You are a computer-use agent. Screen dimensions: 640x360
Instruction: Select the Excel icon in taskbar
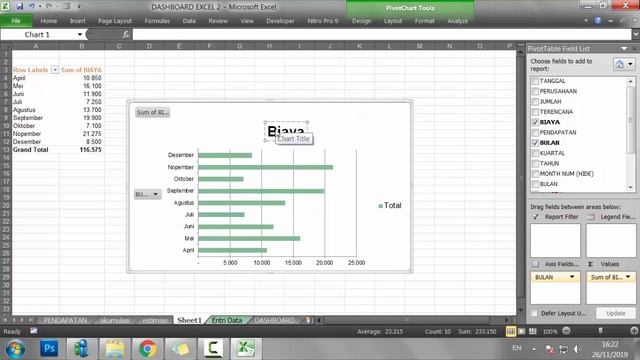[245, 349]
